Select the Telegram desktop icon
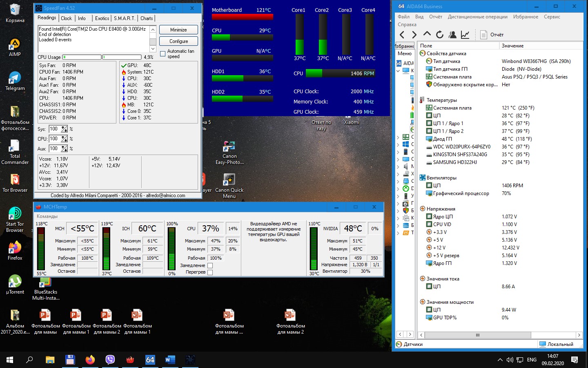Image resolution: width=588 pixels, height=368 pixels. click(15, 81)
